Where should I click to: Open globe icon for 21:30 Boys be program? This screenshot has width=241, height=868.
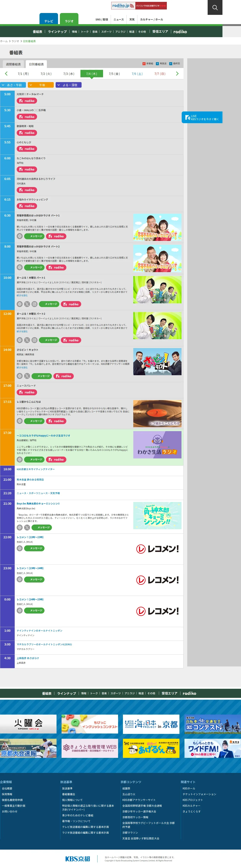(x=20, y=527)
